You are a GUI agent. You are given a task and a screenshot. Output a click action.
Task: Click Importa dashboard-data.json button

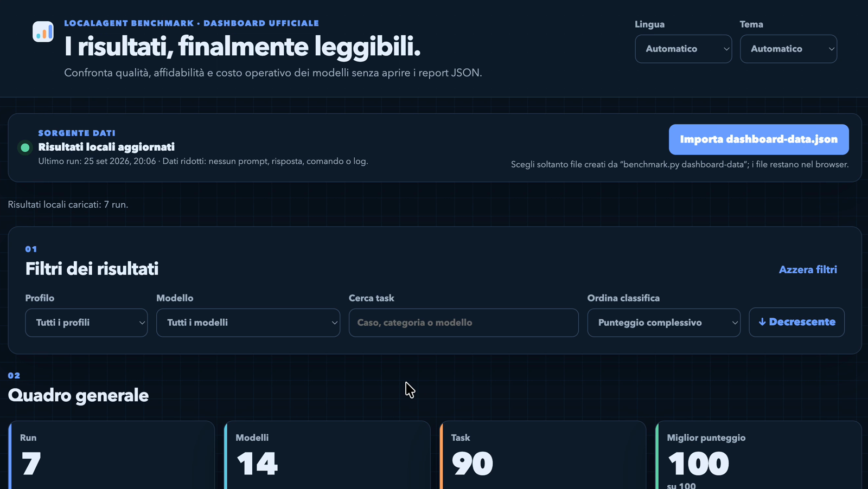point(758,139)
